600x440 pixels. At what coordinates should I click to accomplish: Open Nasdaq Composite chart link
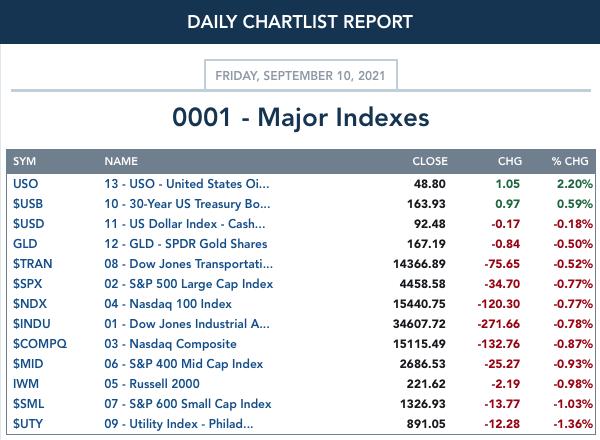point(170,344)
